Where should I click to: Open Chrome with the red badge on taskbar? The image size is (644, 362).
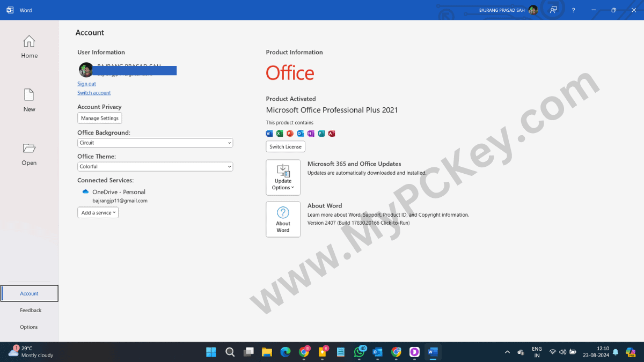(304, 352)
